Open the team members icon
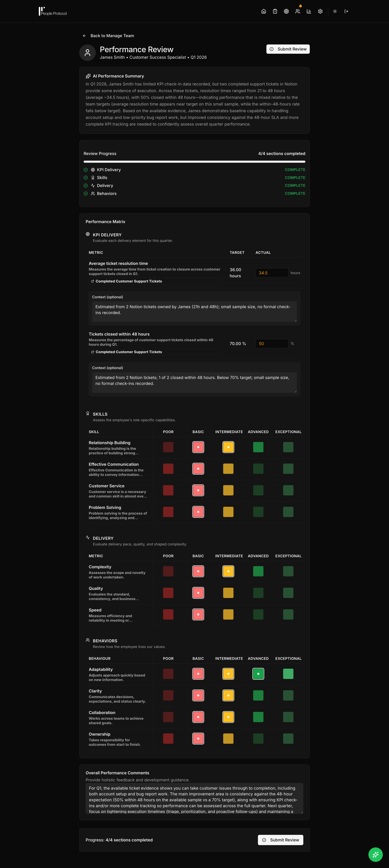This screenshot has height=868, width=389. click(x=298, y=11)
